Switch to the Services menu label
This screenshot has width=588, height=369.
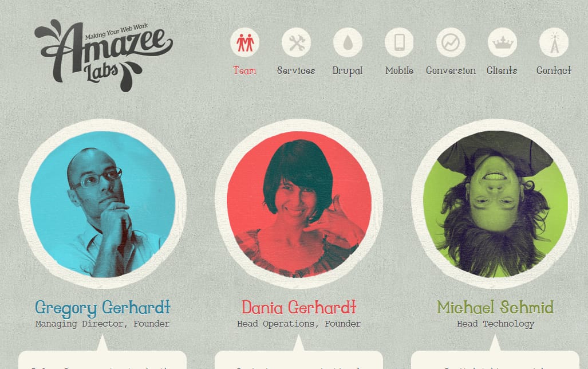(296, 70)
